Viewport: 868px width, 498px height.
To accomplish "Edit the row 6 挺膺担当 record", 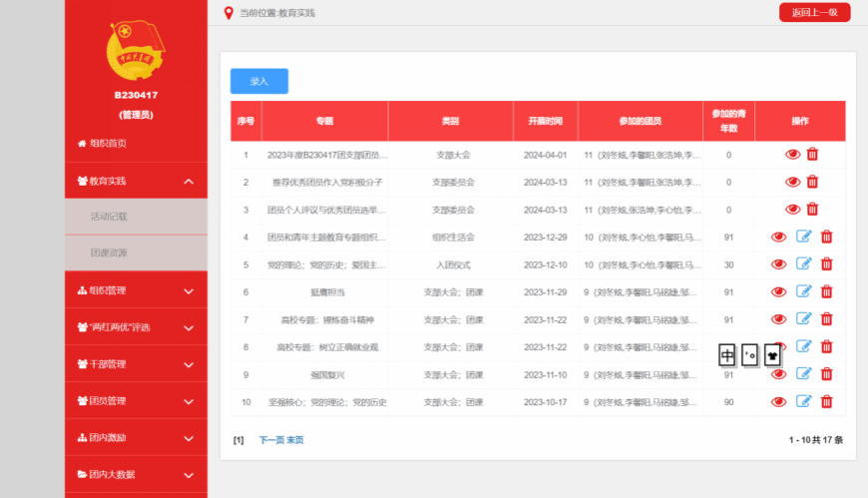I will pos(804,291).
